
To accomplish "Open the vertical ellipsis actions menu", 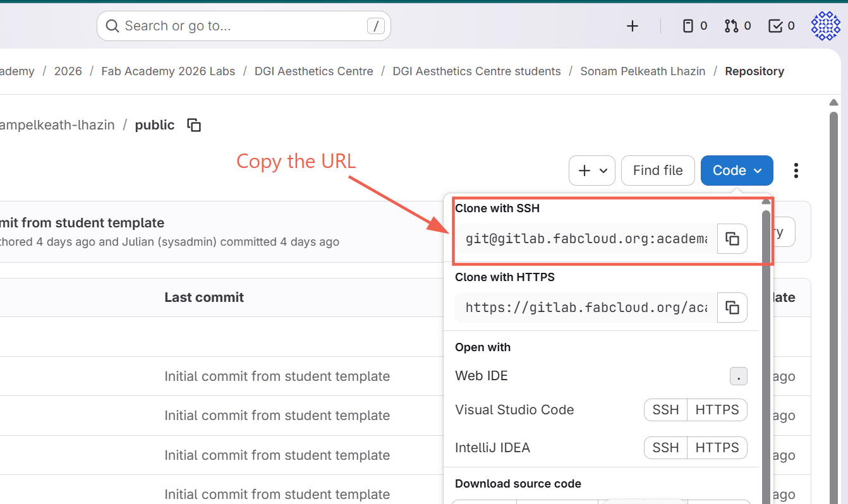I will [796, 171].
